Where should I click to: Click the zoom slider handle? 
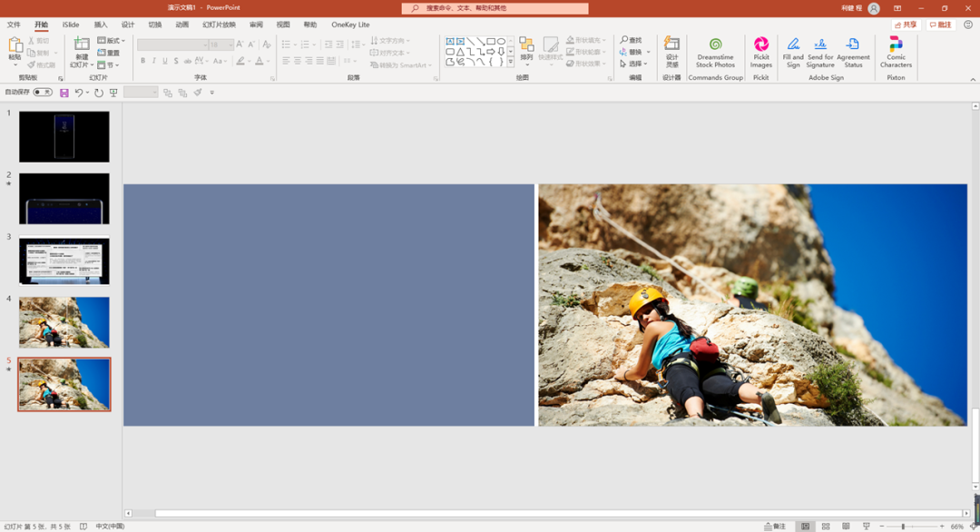tap(903, 527)
